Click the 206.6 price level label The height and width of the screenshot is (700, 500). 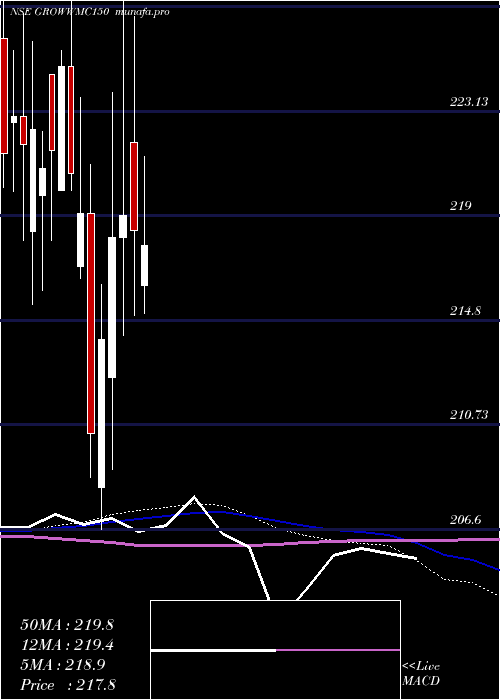click(465, 519)
